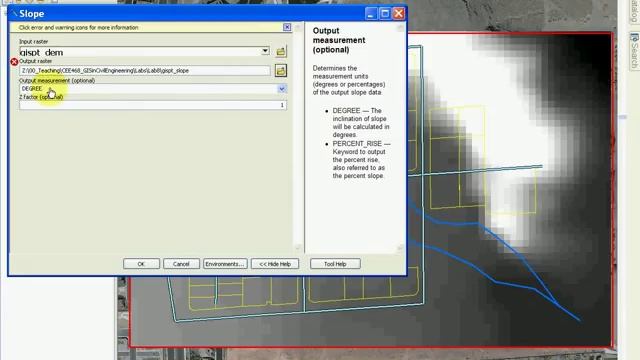Browse for output raster folder icon
This screenshot has width=640, height=360.
(x=281, y=71)
